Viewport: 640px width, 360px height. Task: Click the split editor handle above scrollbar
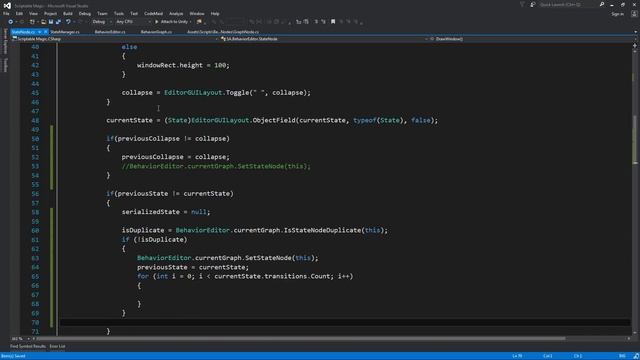(x=635, y=46)
